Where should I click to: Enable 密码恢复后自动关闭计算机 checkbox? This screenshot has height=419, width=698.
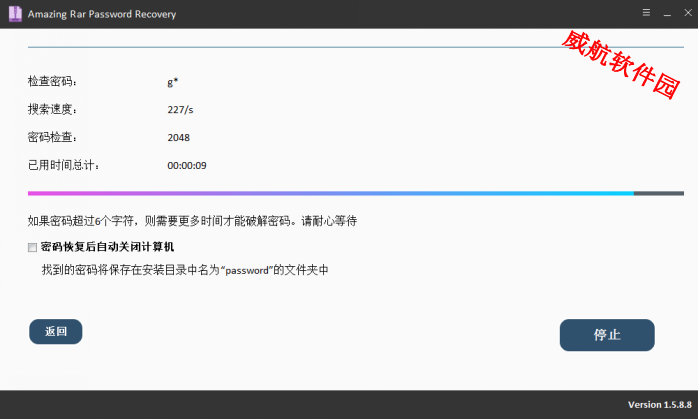click(32, 248)
